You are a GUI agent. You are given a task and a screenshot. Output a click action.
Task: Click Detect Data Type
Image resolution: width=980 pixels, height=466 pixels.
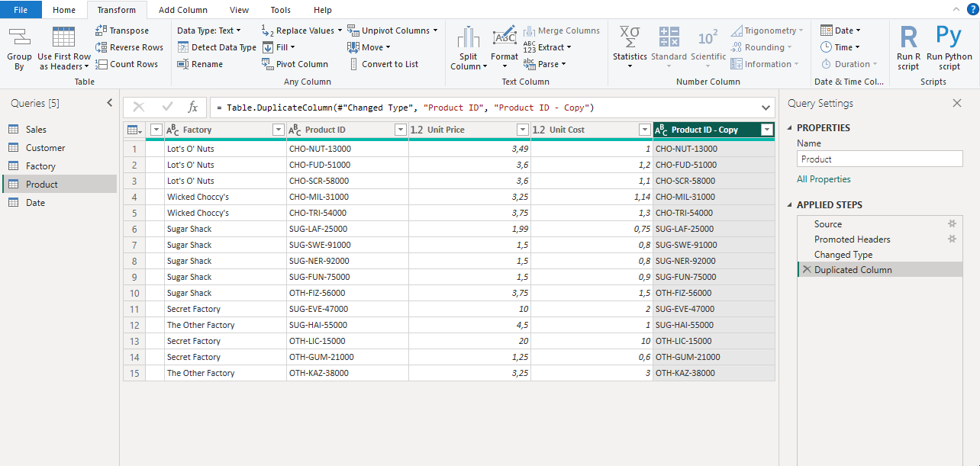point(217,47)
